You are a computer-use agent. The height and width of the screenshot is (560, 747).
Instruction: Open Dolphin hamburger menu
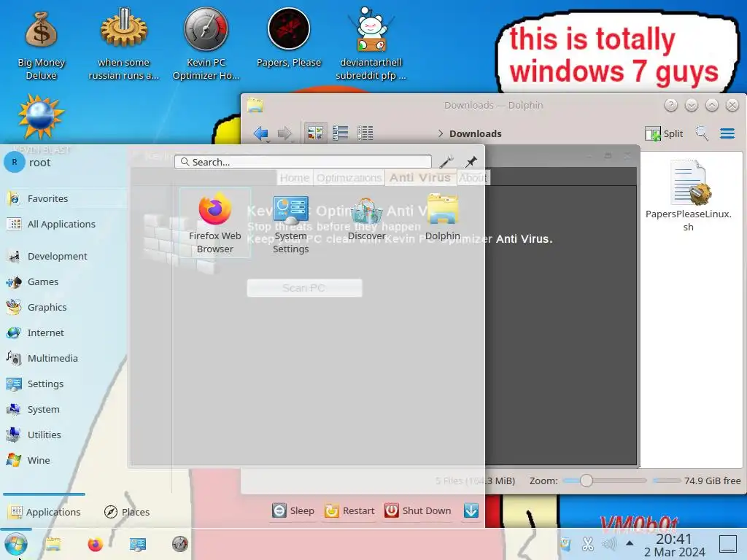[727, 133]
